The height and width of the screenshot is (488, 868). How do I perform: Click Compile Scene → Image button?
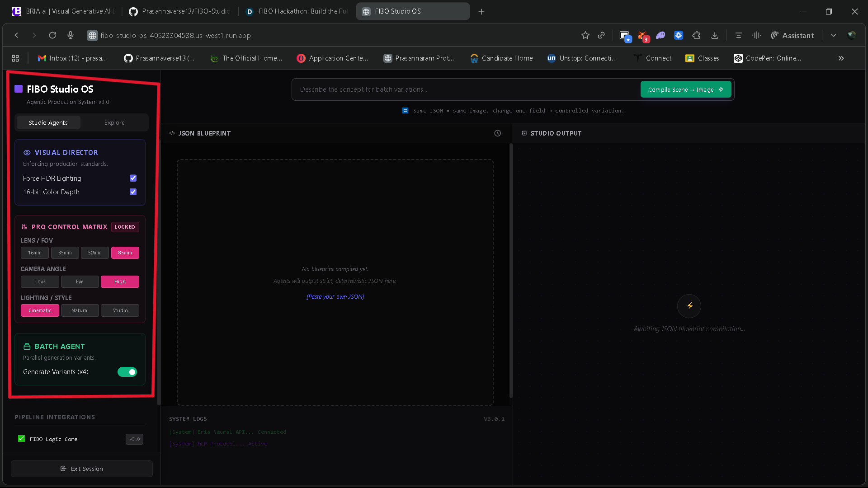click(x=685, y=89)
